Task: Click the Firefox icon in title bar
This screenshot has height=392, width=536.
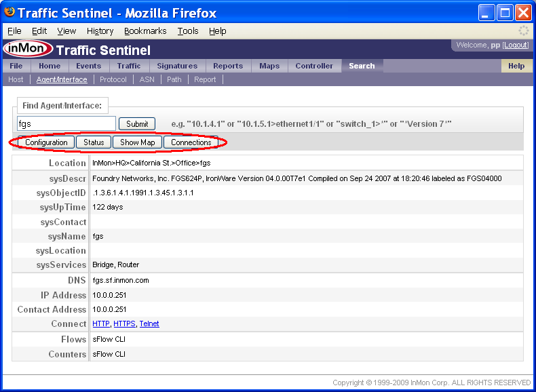Action: tap(9, 12)
